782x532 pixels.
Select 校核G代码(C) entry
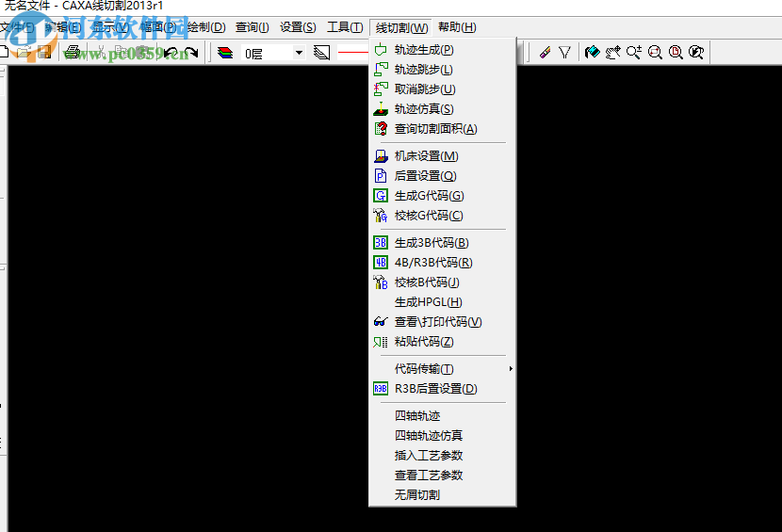point(443,216)
